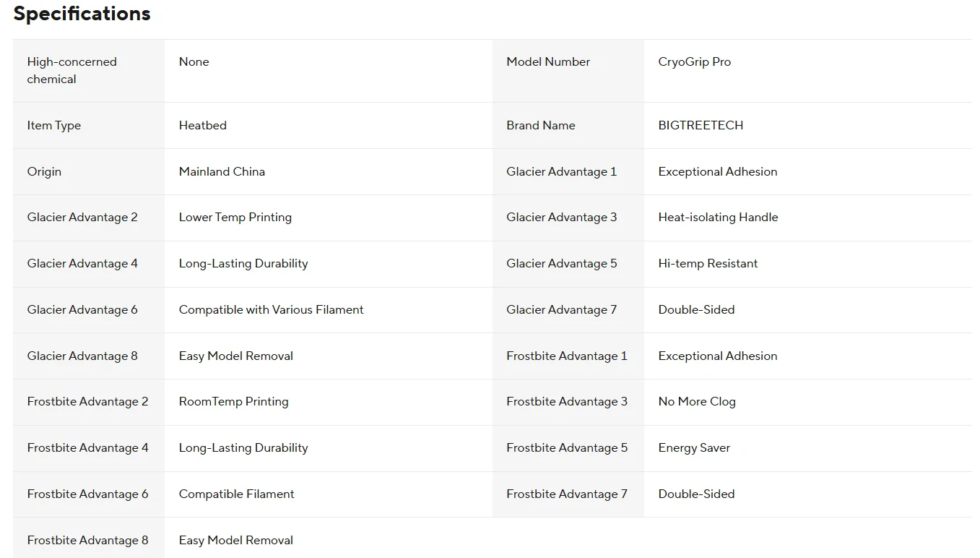
Task: Select the CryoGrip Pro model number value
Action: [694, 62]
